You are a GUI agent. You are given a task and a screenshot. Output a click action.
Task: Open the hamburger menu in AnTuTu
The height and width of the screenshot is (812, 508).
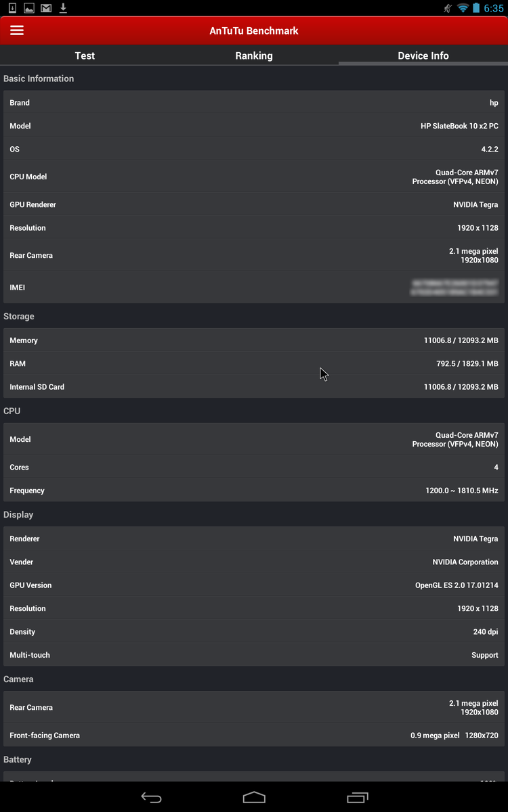pyautogui.click(x=17, y=30)
